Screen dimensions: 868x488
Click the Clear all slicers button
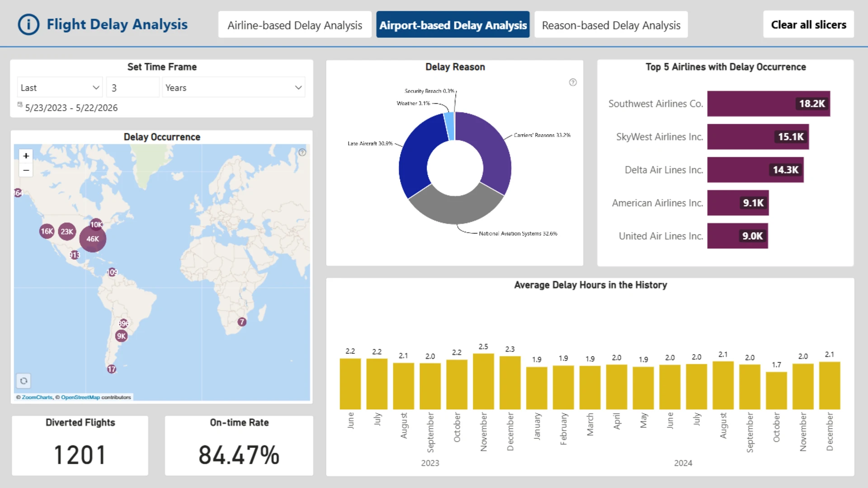point(808,24)
